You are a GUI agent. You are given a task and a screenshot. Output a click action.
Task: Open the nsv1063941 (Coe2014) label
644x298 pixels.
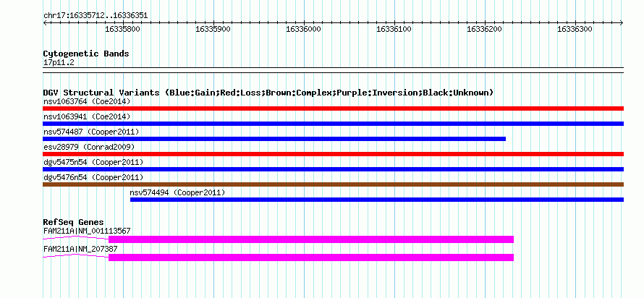87,116
